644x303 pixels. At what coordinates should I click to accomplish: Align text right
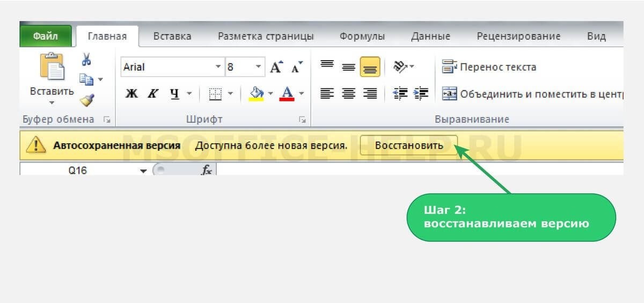click(x=370, y=94)
